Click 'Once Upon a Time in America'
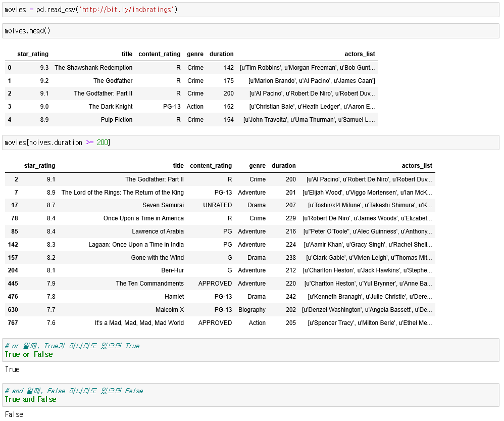Image resolution: width=504 pixels, height=421 pixels. coord(143,218)
